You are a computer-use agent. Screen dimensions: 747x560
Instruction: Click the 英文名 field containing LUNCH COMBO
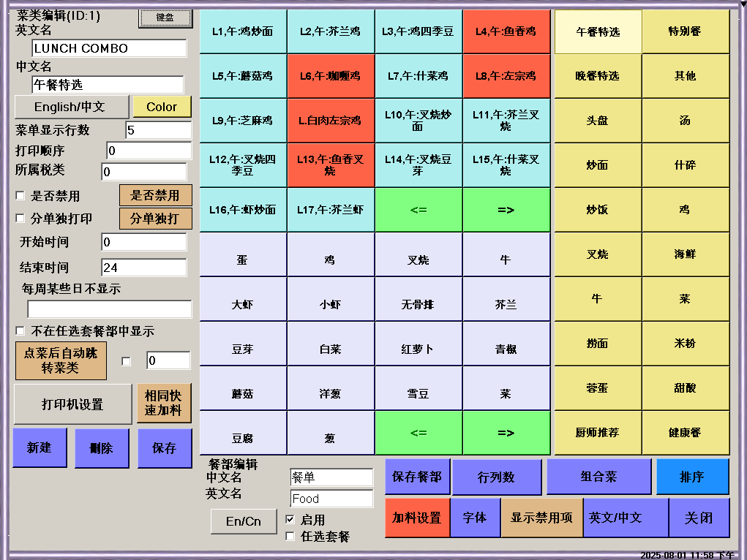[109, 48]
